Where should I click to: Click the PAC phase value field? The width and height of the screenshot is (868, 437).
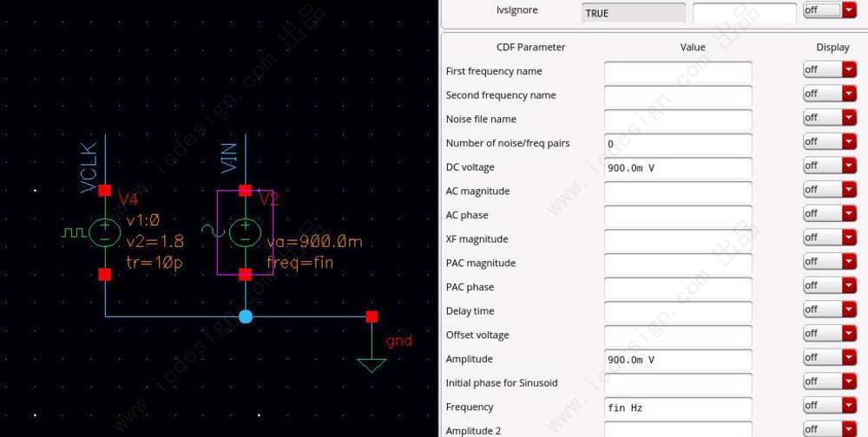(678, 288)
